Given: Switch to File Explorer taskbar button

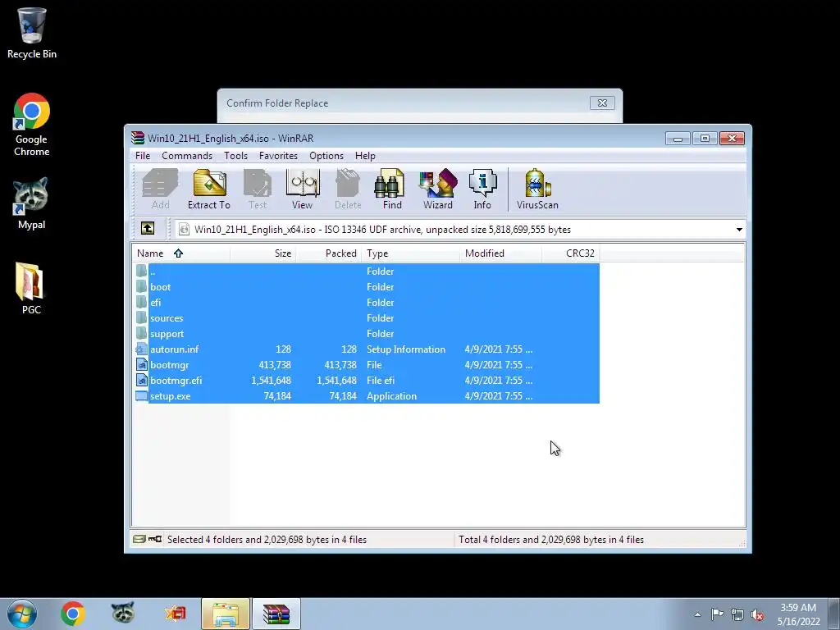Looking at the screenshot, I should 226,614.
